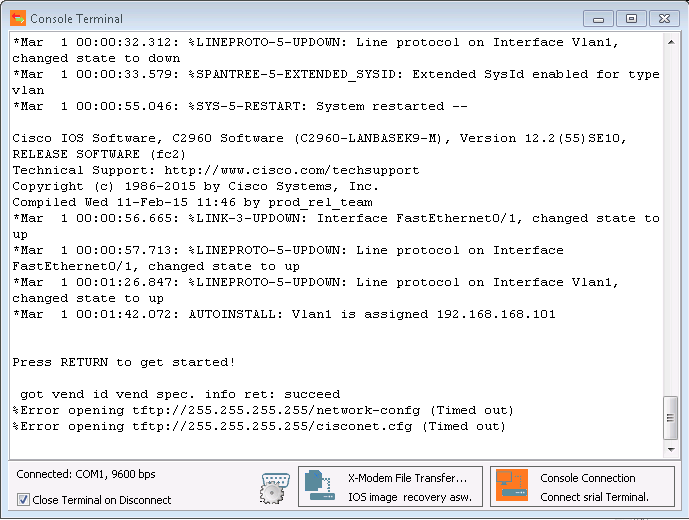
Task: Click the 'Error opening tftp cisconet.cfg' line
Action: click(x=259, y=426)
